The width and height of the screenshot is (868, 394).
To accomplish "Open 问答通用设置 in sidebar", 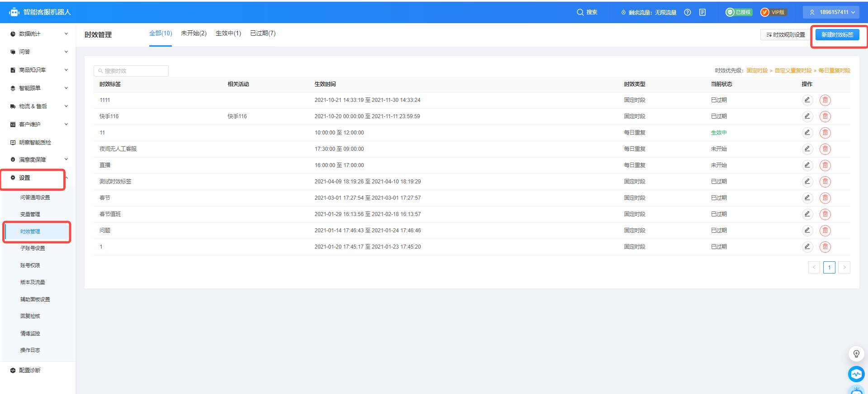I will click(35, 197).
